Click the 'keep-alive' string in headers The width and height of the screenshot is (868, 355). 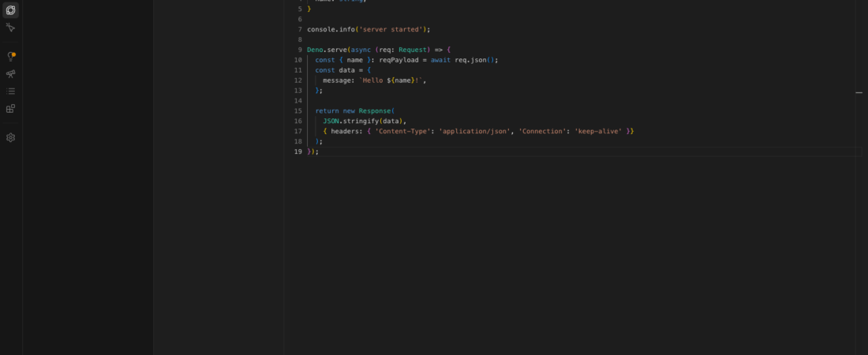[x=598, y=131]
